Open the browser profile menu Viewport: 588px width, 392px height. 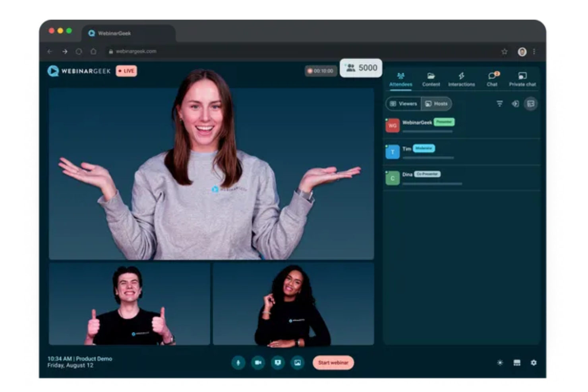pos(522,51)
